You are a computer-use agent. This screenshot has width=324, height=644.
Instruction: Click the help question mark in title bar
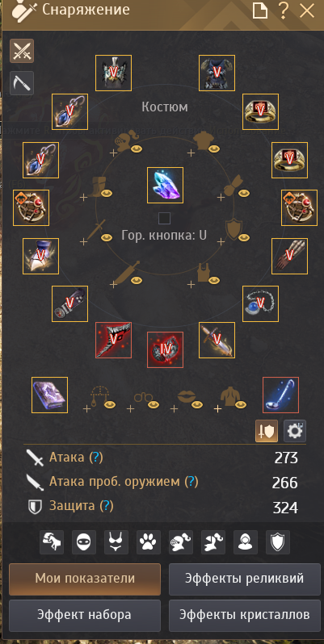pos(284,10)
